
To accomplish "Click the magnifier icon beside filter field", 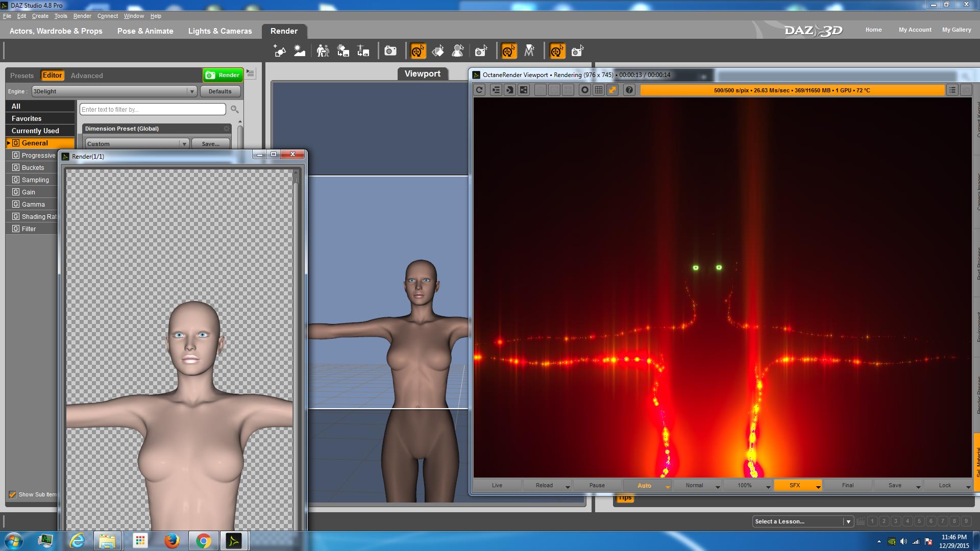I will coord(234,109).
